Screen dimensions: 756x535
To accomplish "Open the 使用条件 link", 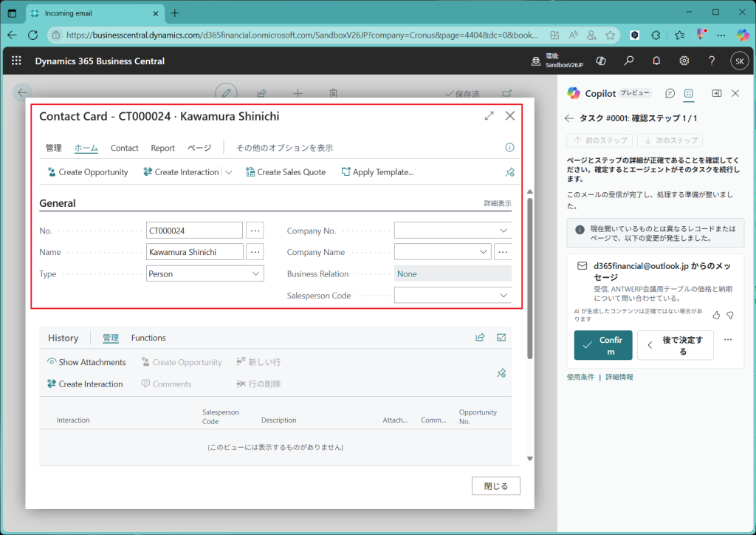I will tap(580, 378).
